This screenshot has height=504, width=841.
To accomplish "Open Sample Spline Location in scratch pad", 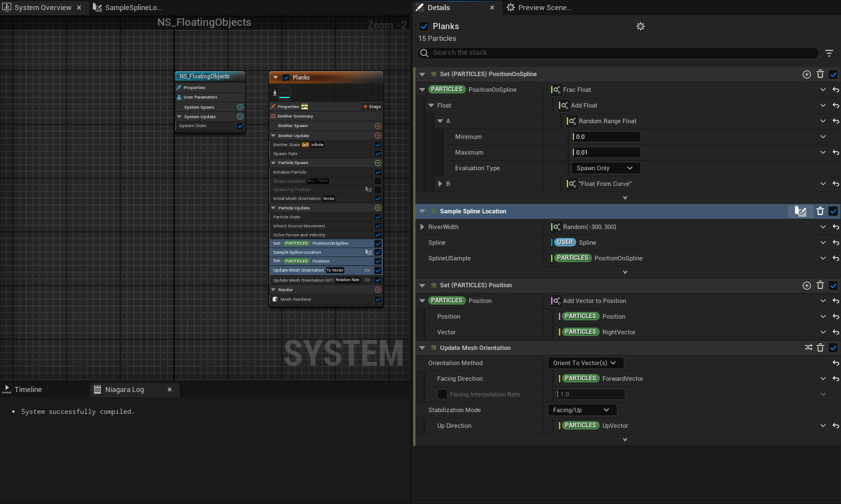I will click(x=801, y=211).
